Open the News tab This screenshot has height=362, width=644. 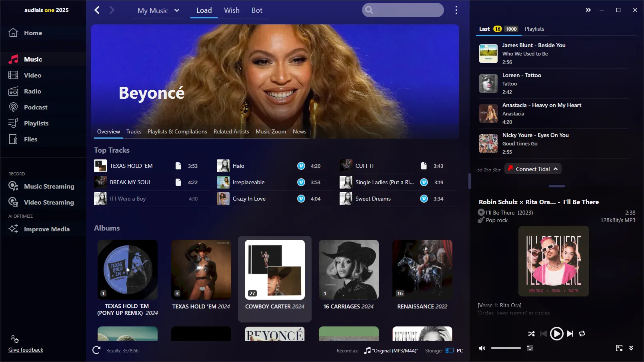tap(299, 131)
